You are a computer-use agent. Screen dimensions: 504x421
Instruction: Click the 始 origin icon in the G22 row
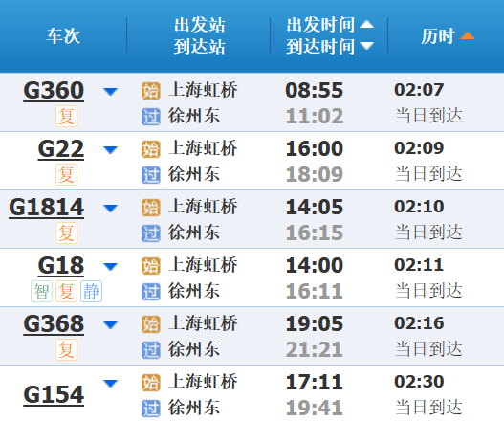[x=151, y=149]
